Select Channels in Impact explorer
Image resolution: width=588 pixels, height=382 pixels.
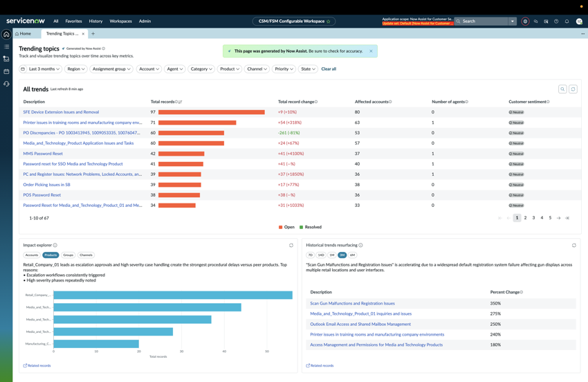coord(86,255)
